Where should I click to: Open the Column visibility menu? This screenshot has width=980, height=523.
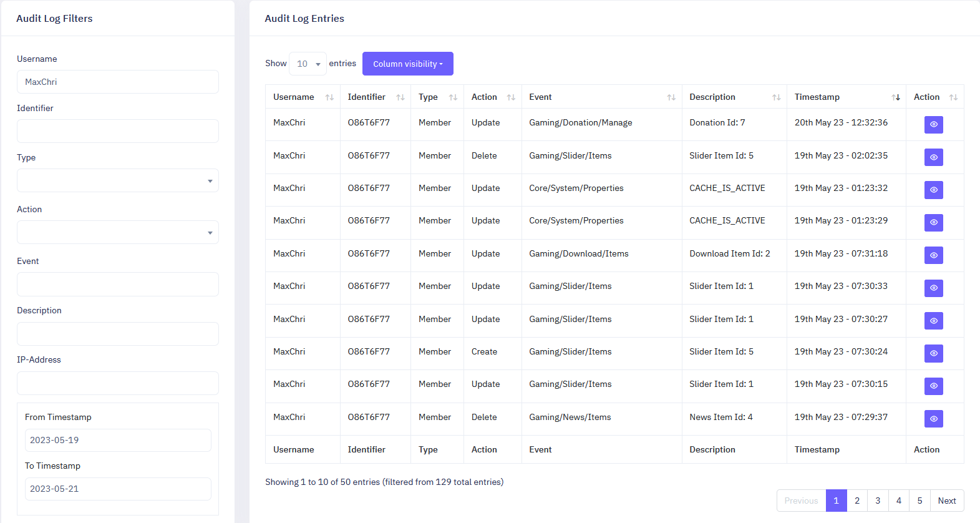coord(408,64)
